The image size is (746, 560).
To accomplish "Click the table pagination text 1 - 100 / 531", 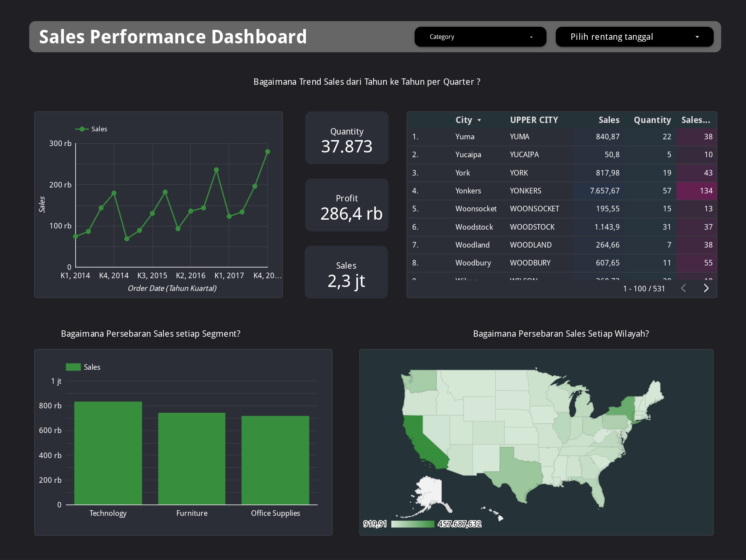I will tap(644, 289).
